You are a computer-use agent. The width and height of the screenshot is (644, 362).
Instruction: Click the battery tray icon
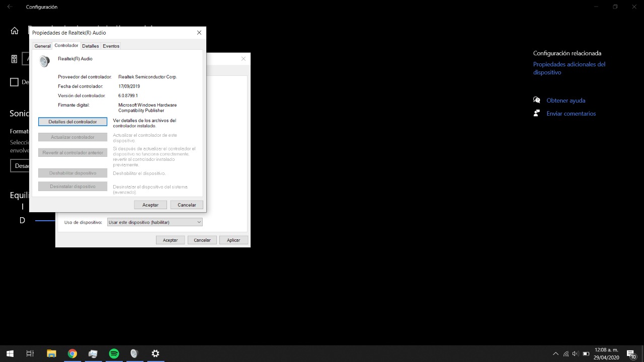[586, 354]
